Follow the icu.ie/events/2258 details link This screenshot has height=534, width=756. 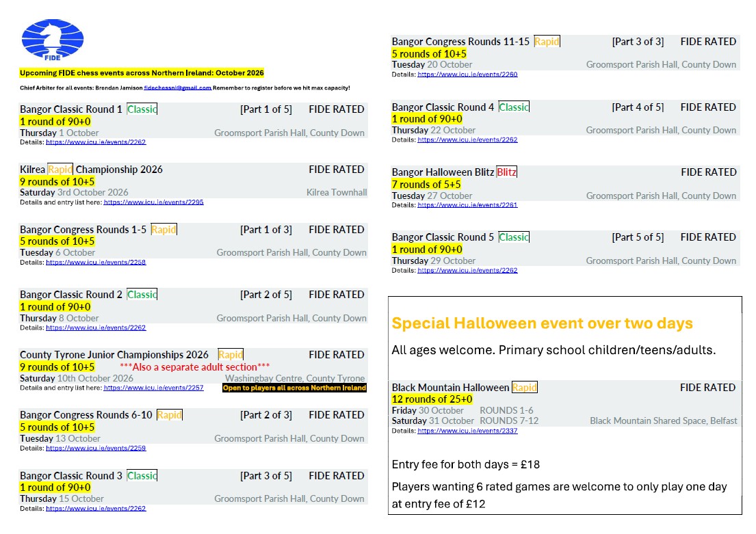pyautogui.click(x=96, y=263)
